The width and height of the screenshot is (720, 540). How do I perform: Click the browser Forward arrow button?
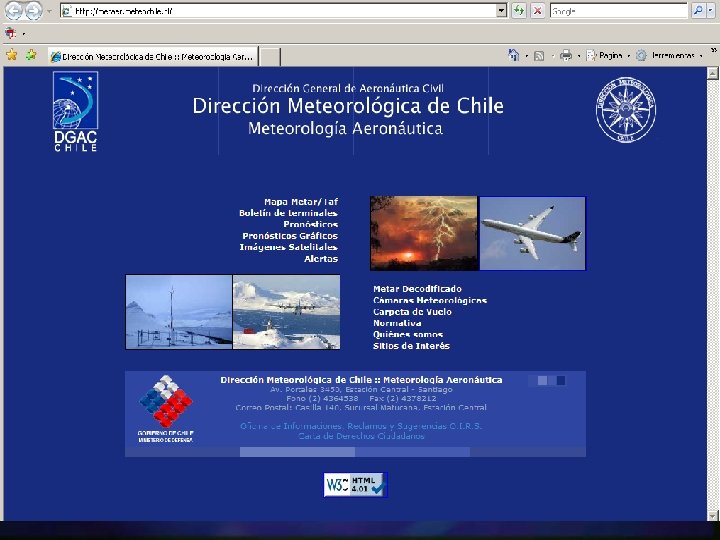tap(33, 11)
